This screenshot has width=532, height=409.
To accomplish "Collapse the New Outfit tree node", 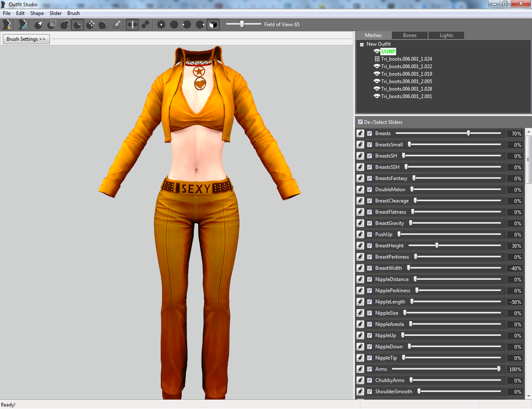I will (x=362, y=44).
